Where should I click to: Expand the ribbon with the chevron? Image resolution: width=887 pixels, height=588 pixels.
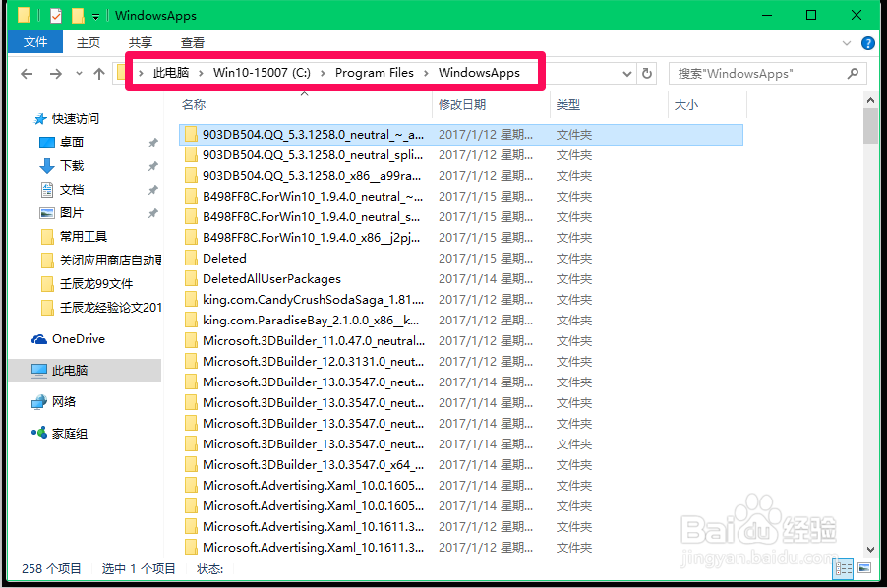pos(847,43)
